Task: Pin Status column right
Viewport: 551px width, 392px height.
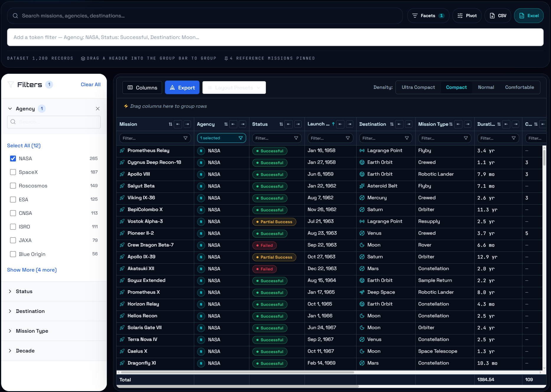Action: pos(298,124)
